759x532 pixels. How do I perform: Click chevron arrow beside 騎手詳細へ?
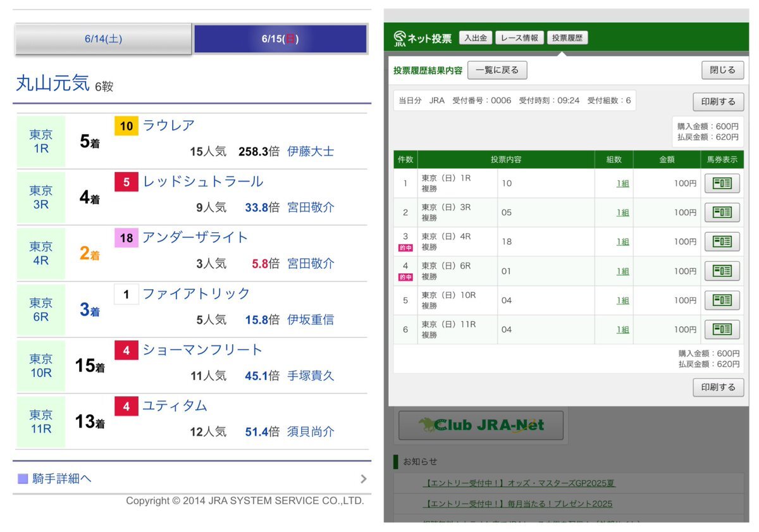(x=363, y=479)
